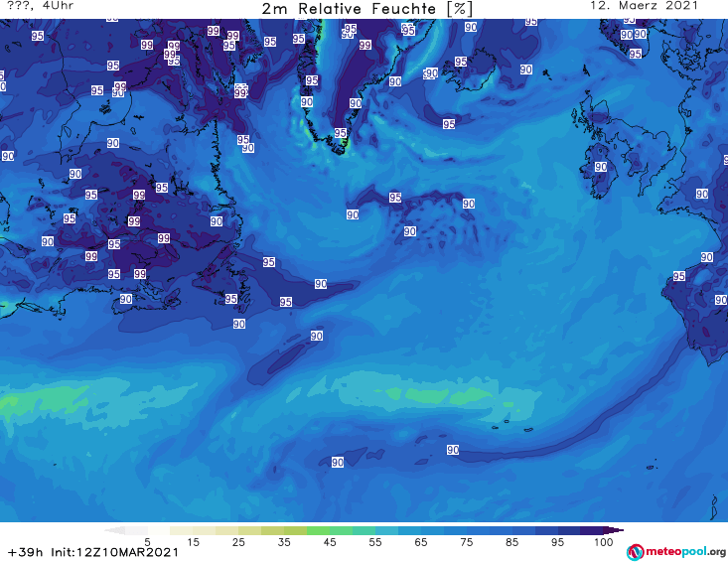728x562 pixels.
Task: Click the legend value 65
Action: click(421, 542)
